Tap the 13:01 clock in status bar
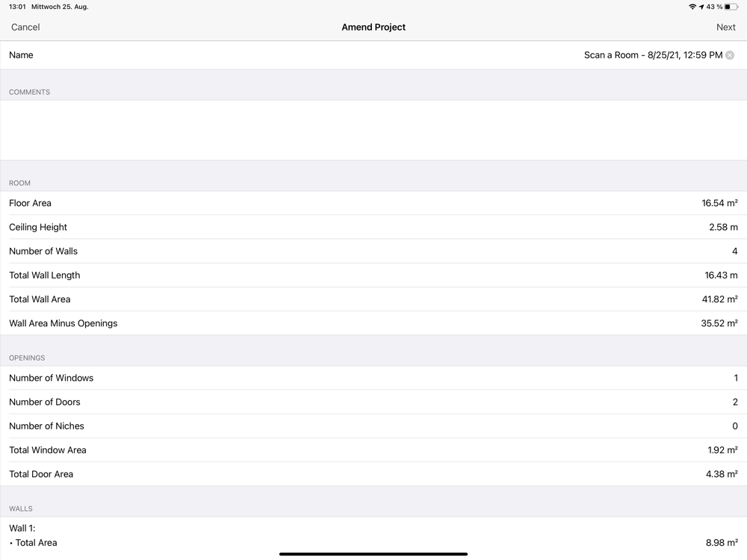 tap(17, 7)
